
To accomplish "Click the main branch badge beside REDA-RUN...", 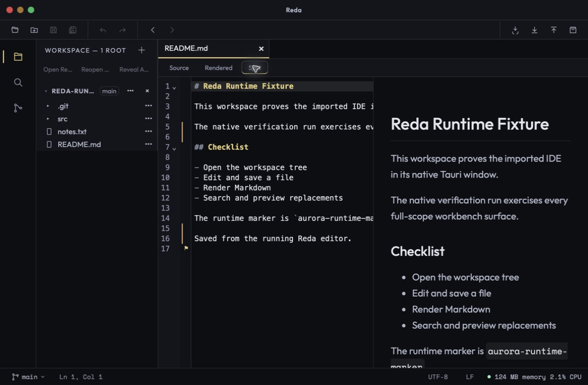I will click(109, 91).
